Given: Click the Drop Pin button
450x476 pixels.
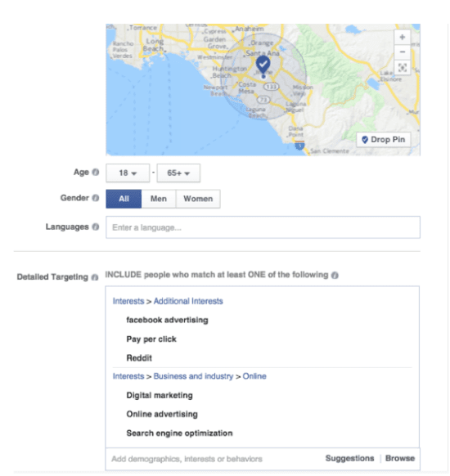Looking at the screenshot, I should click(x=384, y=140).
